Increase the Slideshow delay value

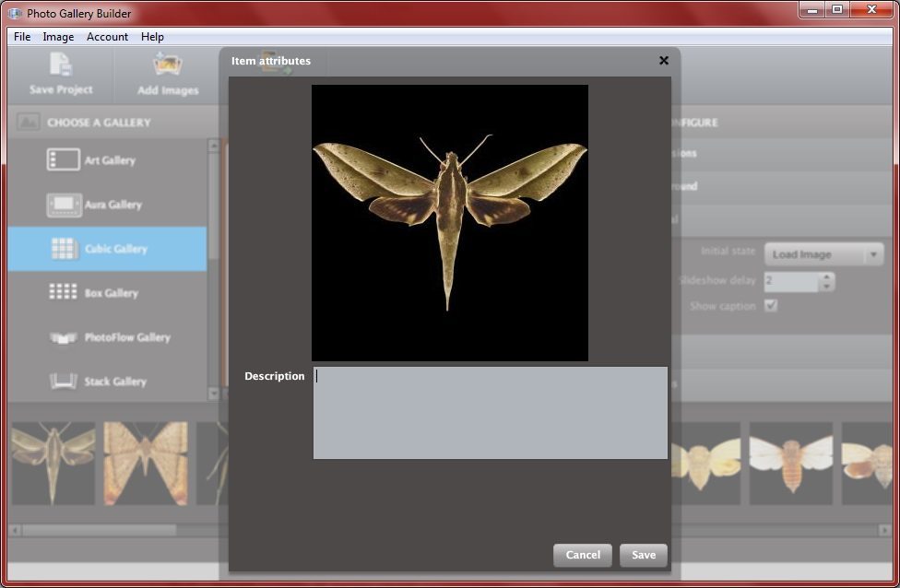tap(827, 276)
